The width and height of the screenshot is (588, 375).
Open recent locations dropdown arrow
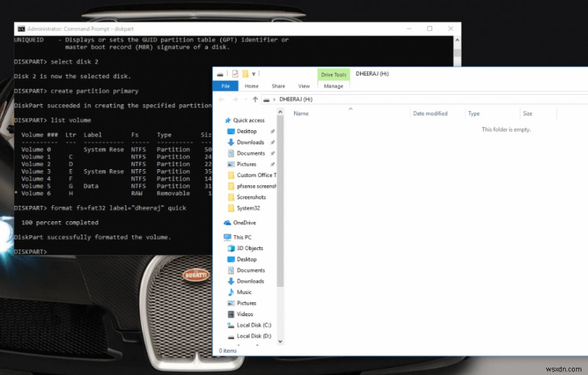tap(245, 99)
